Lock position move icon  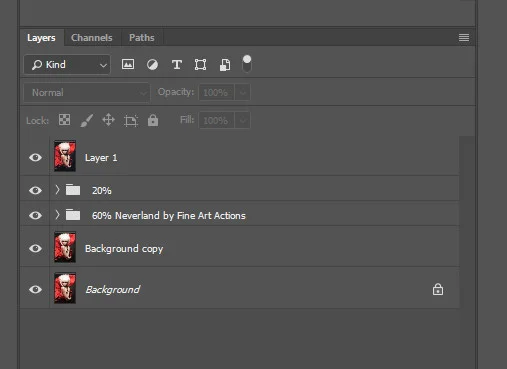108,120
